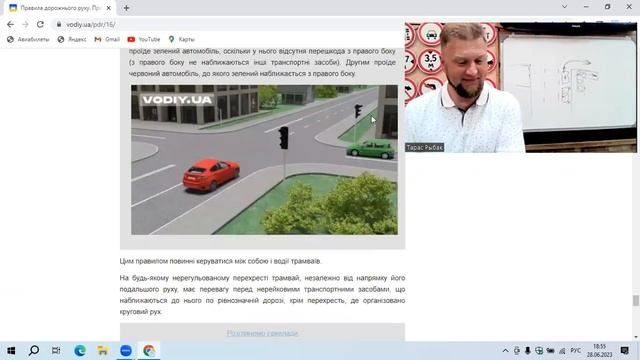Click the intersection illustration with red car
The width and height of the screenshot is (640, 360).
(264, 160)
